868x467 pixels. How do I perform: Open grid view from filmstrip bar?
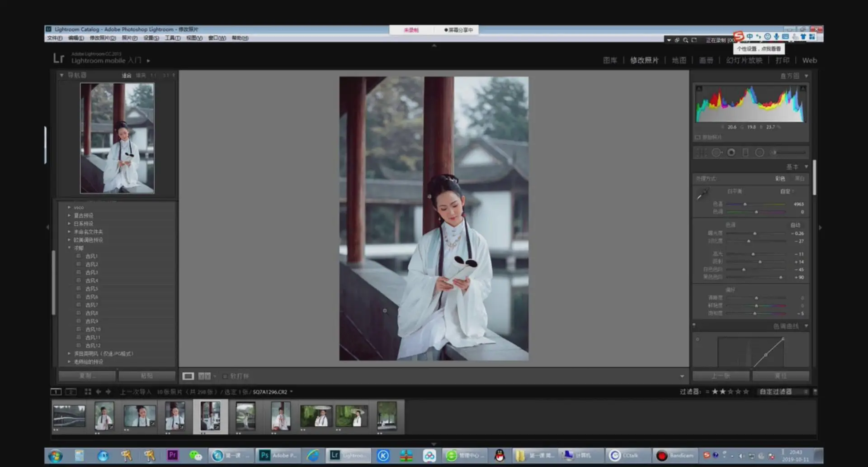(x=88, y=391)
